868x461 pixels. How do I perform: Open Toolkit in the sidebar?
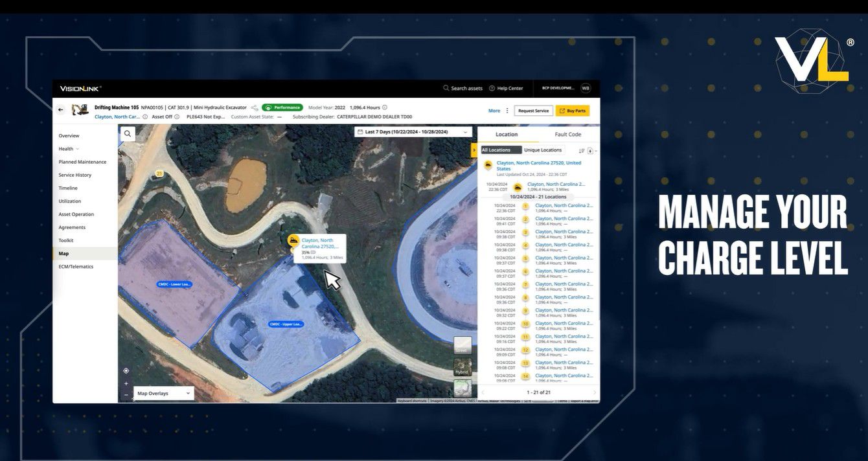tap(66, 240)
